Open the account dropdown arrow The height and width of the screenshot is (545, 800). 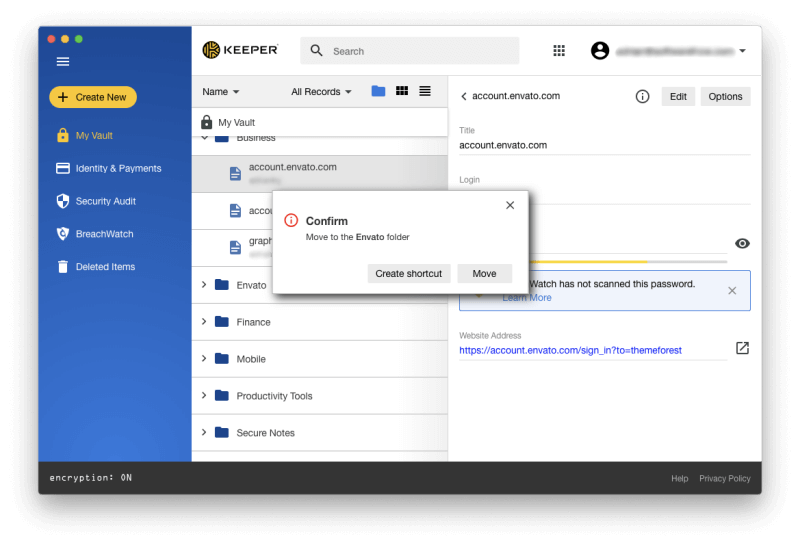point(742,51)
